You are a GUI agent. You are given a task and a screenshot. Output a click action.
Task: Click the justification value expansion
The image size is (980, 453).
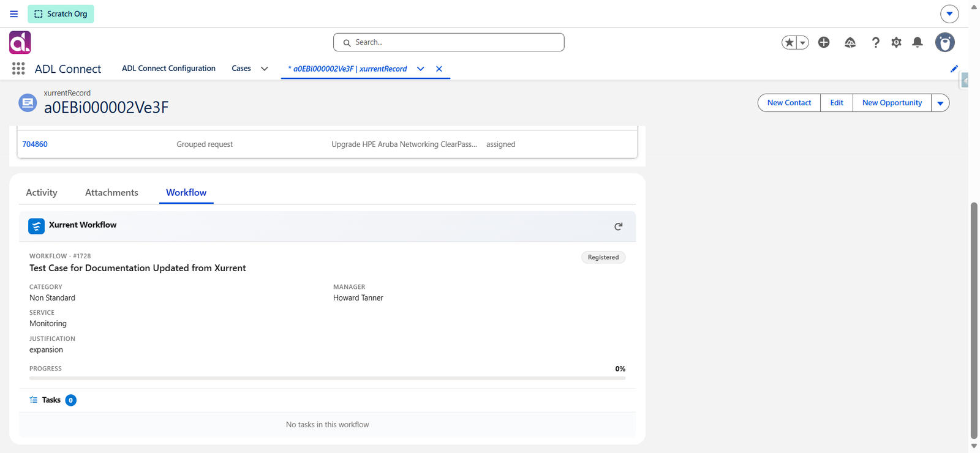point(46,350)
